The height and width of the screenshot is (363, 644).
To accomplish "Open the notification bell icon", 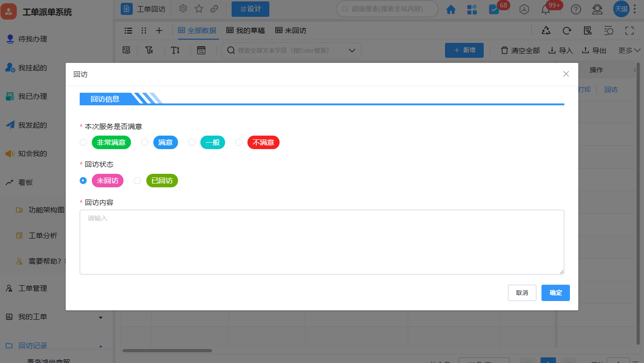I will pos(546,9).
